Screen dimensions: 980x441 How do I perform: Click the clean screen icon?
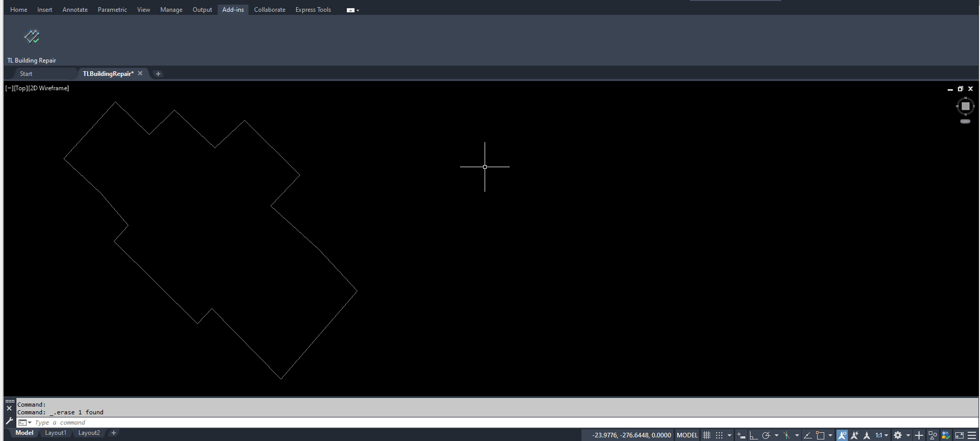click(x=960, y=435)
